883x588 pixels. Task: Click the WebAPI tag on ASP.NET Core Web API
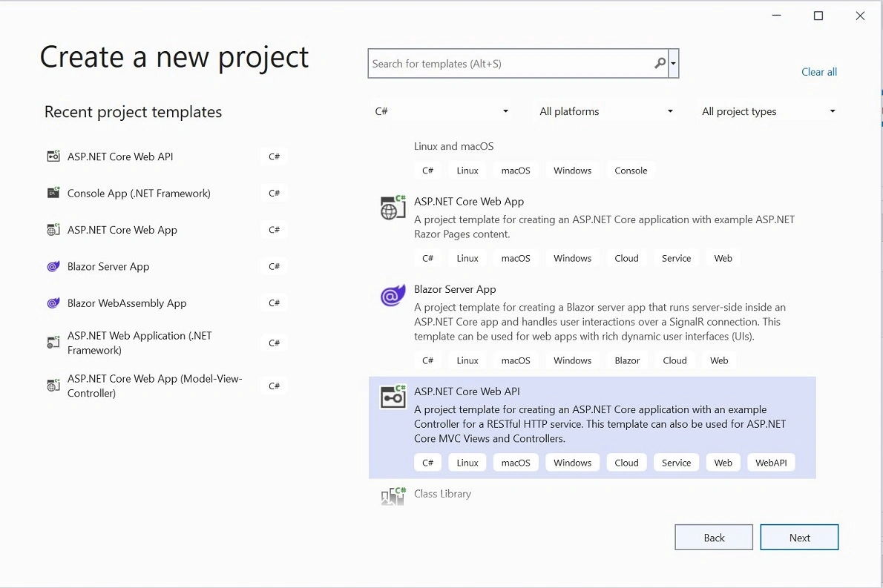click(771, 463)
